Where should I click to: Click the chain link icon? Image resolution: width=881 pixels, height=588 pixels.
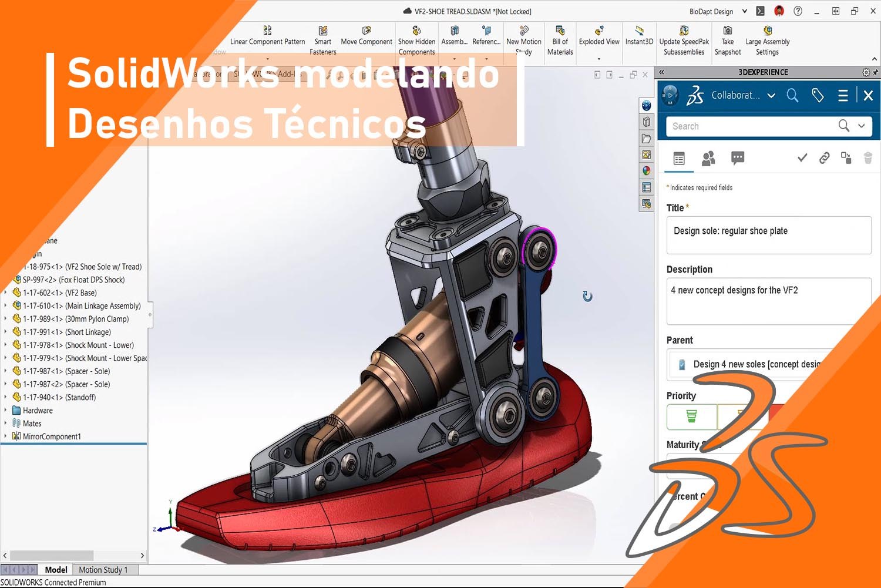(824, 157)
